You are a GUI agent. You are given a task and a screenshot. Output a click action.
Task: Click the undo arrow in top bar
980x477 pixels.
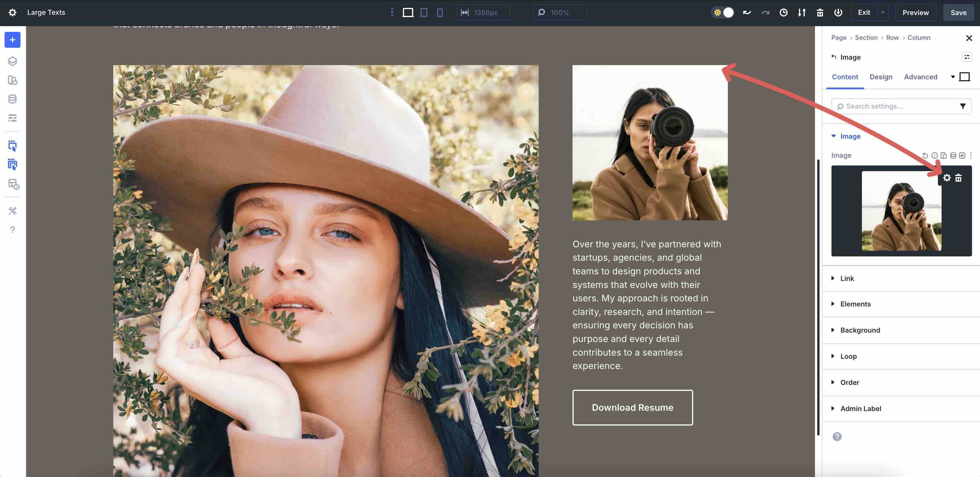click(747, 13)
